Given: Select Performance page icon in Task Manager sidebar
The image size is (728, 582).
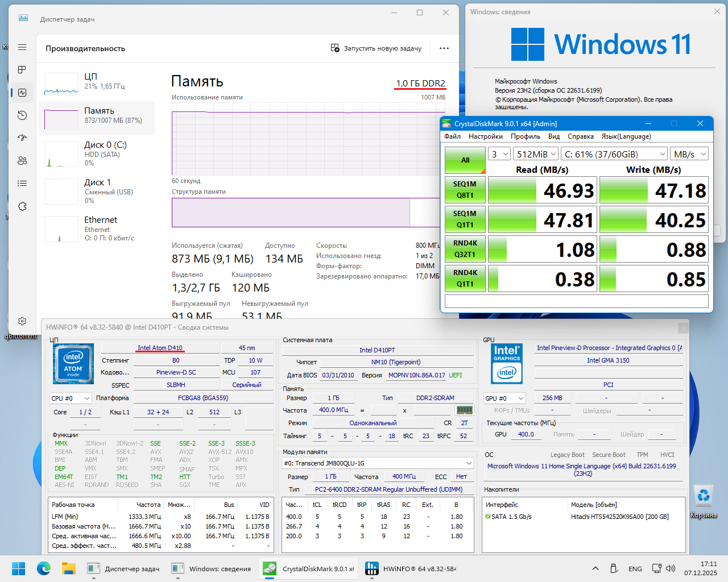Looking at the screenshot, I should [22, 93].
